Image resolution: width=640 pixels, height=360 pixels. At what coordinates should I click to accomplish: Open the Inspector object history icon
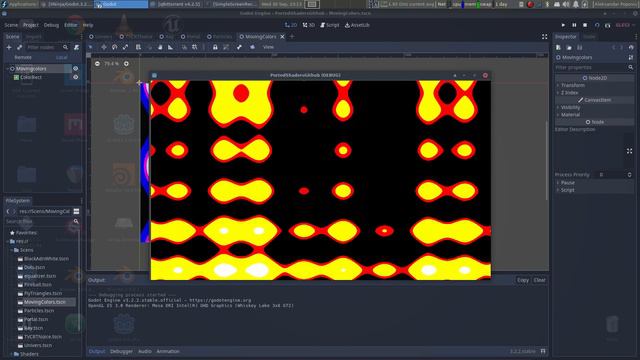pos(631,47)
